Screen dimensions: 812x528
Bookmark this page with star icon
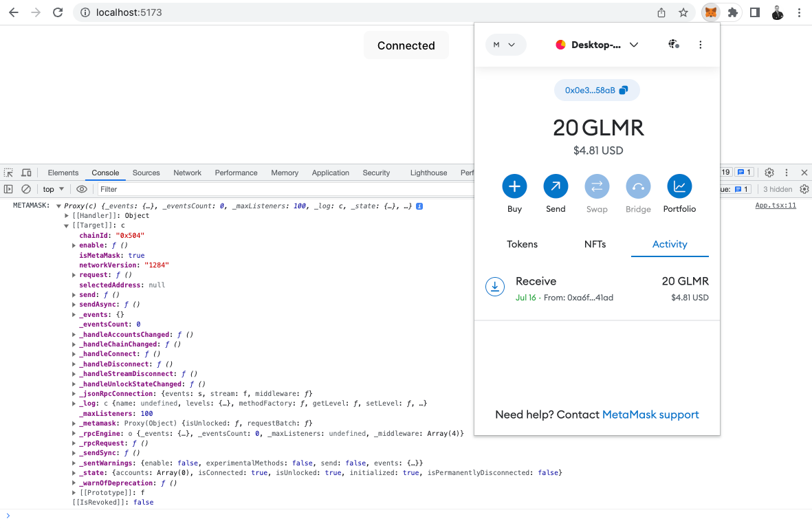683,12
